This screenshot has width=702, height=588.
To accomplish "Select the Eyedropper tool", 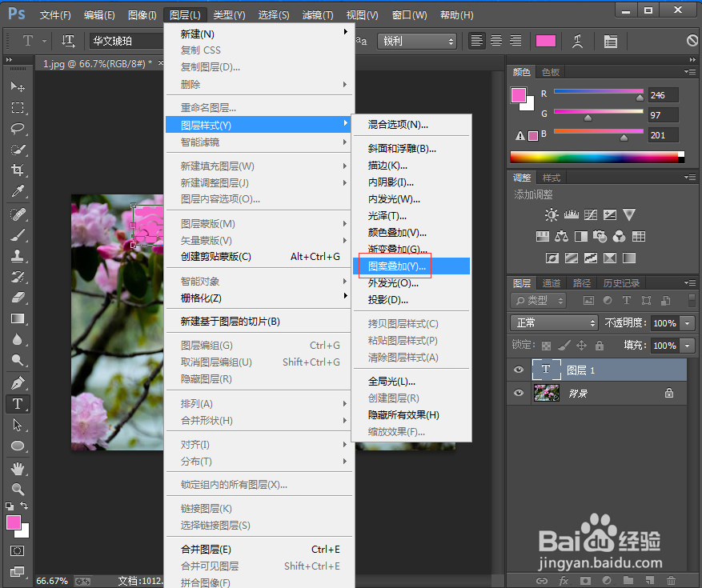I will click(18, 191).
